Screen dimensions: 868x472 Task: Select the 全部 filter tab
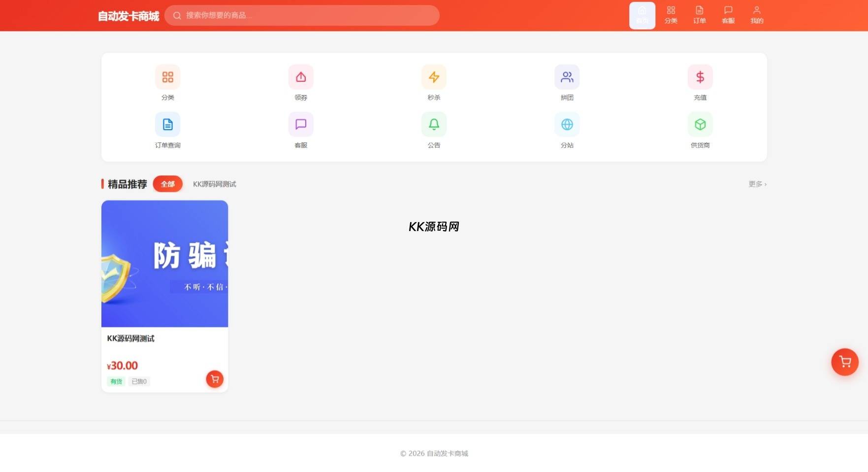tap(167, 184)
